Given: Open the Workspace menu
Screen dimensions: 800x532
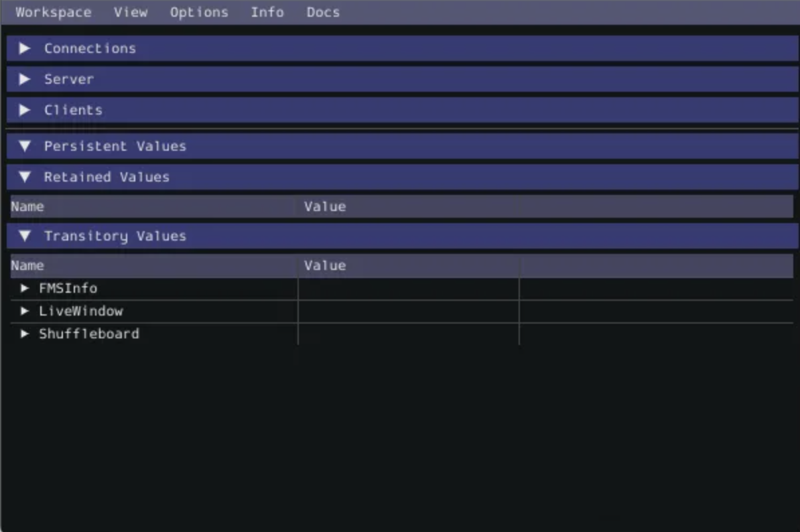Looking at the screenshot, I should (53, 12).
